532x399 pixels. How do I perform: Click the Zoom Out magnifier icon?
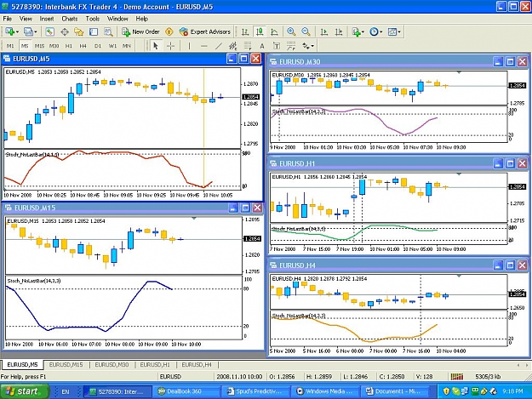pyautogui.click(x=306, y=31)
